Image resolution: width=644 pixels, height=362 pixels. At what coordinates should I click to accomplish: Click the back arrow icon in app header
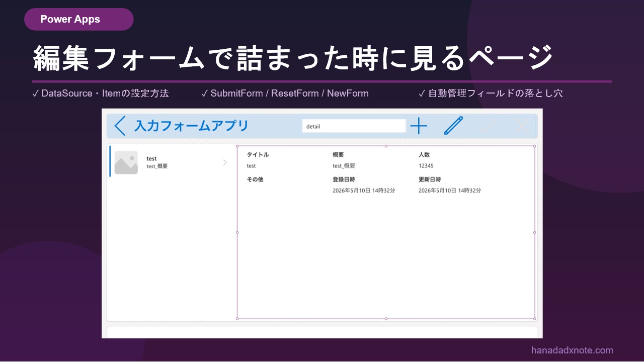pyautogui.click(x=120, y=126)
